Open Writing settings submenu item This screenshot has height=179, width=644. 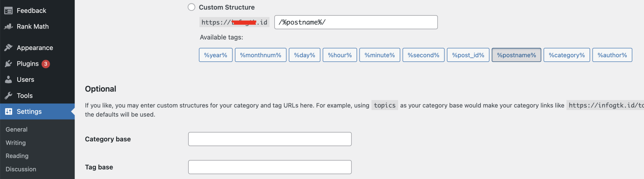point(16,143)
